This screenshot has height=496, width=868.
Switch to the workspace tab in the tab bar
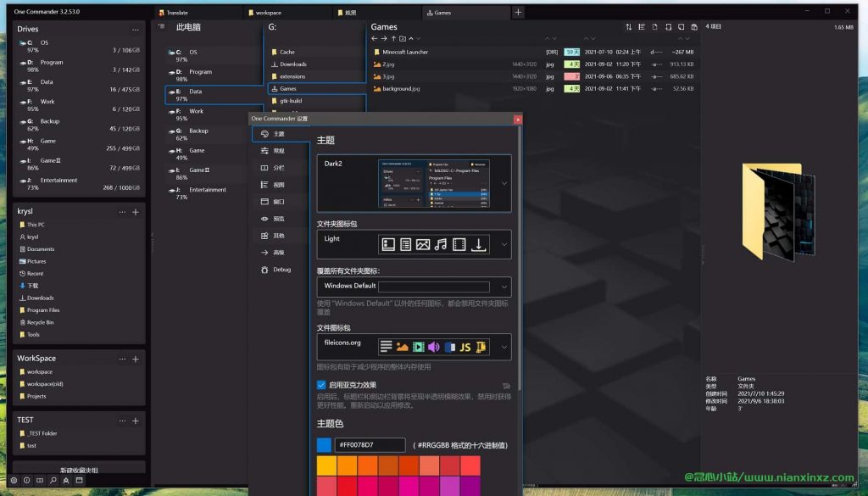coord(287,12)
